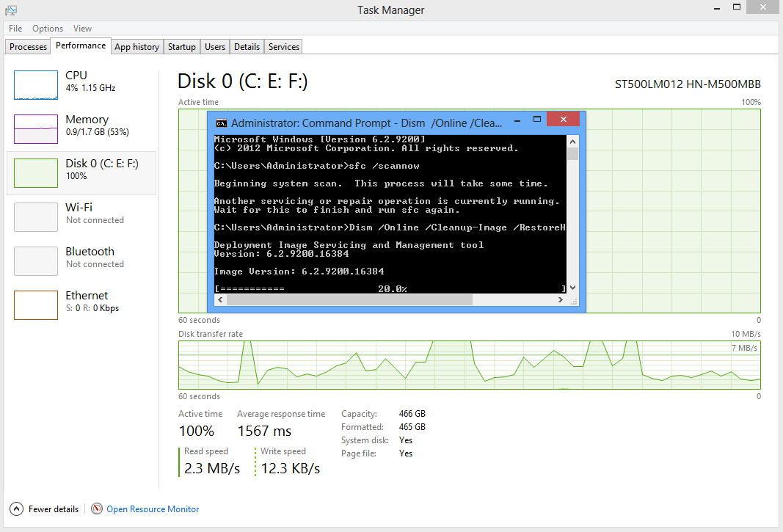Click Command Prompt scroll right arrow
Screen dimensions: 783x532
coord(561,299)
